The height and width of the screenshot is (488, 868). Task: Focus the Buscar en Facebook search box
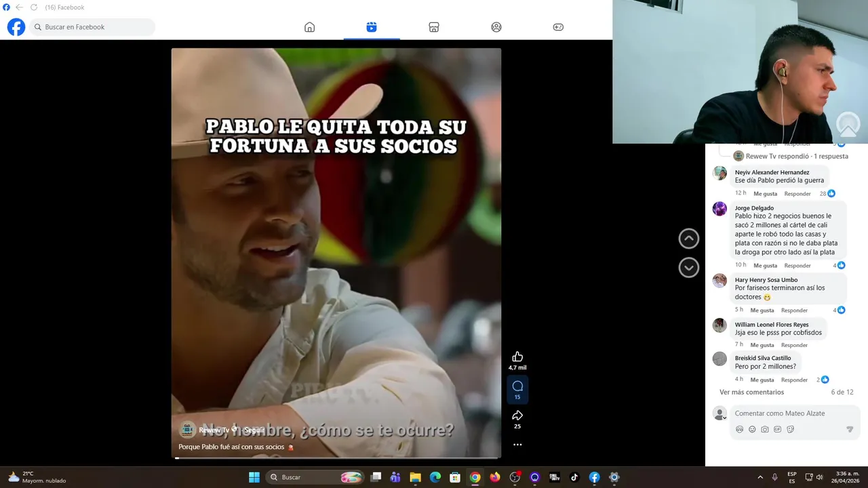pyautogui.click(x=92, y=27)
